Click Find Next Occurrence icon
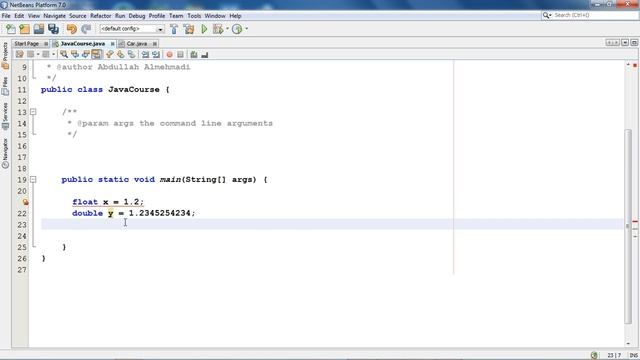The height and width of the screenshot is (360, 640). click(x=86, y=54)
